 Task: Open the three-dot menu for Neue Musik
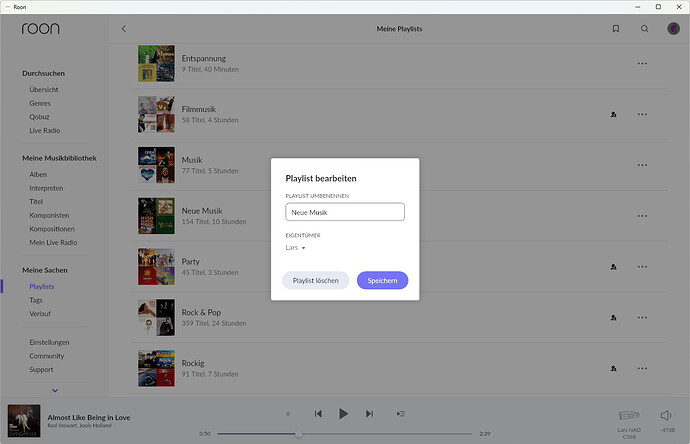click(x=642, y=216)
